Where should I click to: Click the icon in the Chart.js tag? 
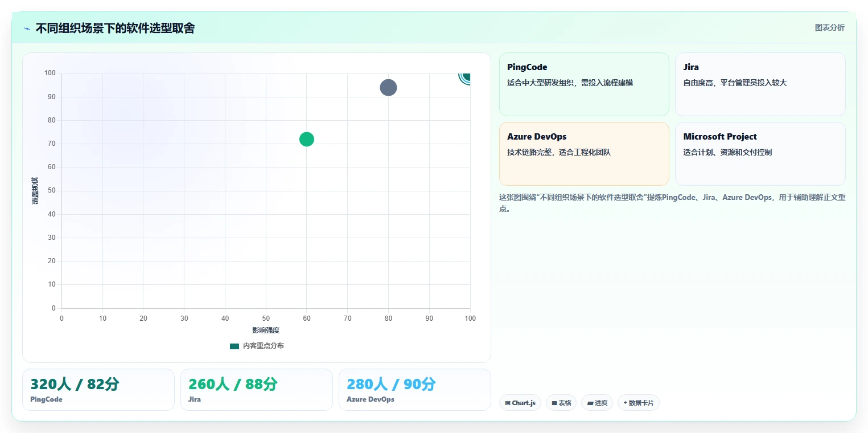click(507, 403)
